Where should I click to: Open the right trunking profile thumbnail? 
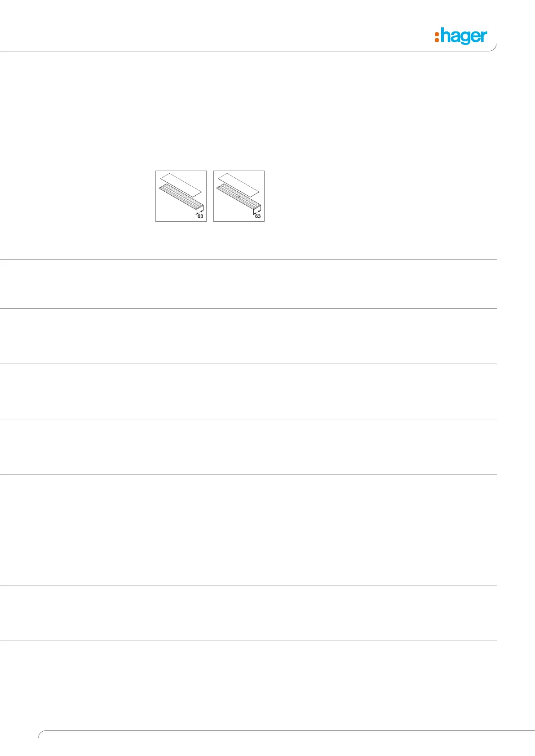(x=239, y=196)
